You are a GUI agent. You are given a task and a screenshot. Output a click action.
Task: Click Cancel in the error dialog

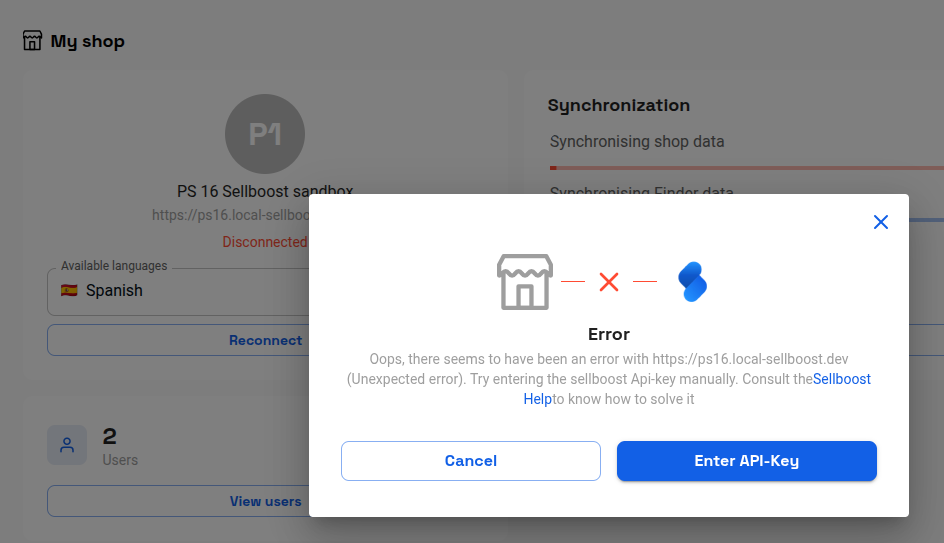(x=470, y=461)
